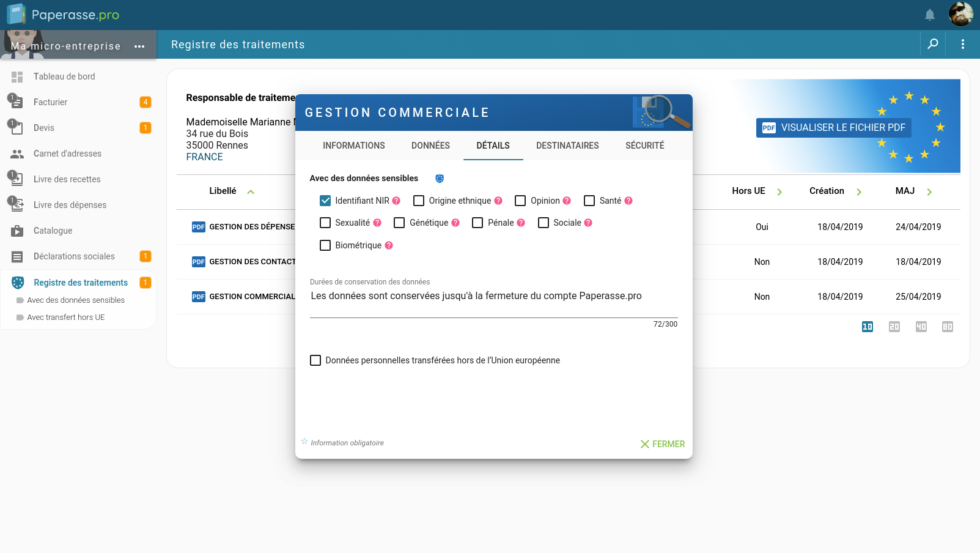Switch to the DESTINATAIRES tab
Viewport: 980px width, 553px height.
pos(567,146)
